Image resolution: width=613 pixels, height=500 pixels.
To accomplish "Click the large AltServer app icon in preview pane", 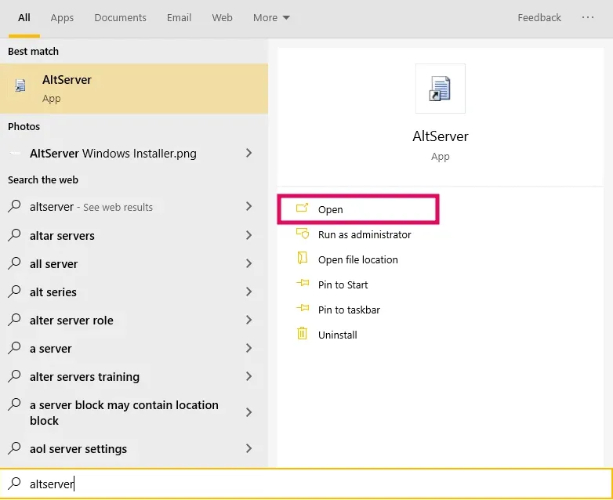I will click(440, 89).
